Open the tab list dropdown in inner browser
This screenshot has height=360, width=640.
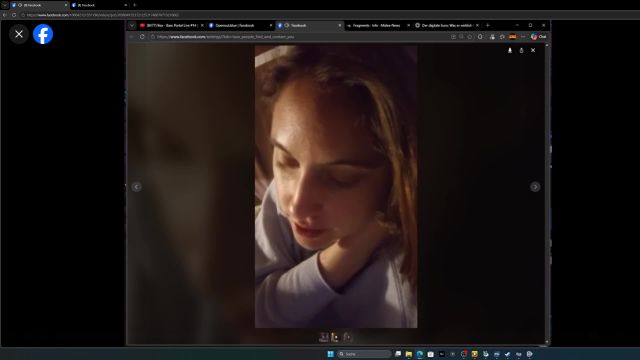pos(132,25)
